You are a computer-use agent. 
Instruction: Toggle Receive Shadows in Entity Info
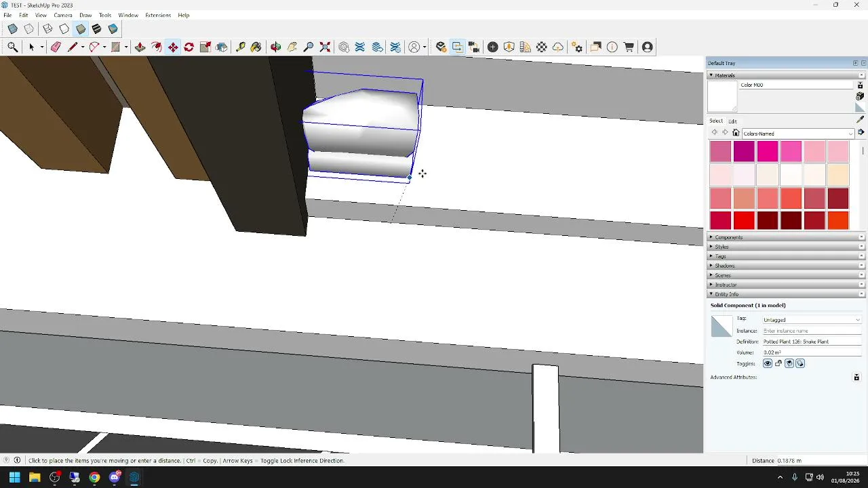(x=789, y=363)
